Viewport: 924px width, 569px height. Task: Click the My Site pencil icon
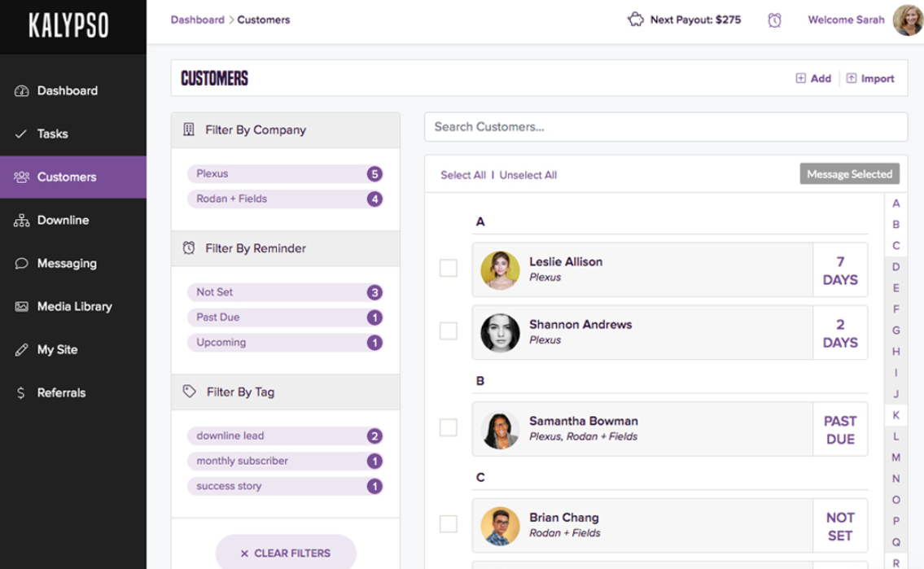[22, 350]
